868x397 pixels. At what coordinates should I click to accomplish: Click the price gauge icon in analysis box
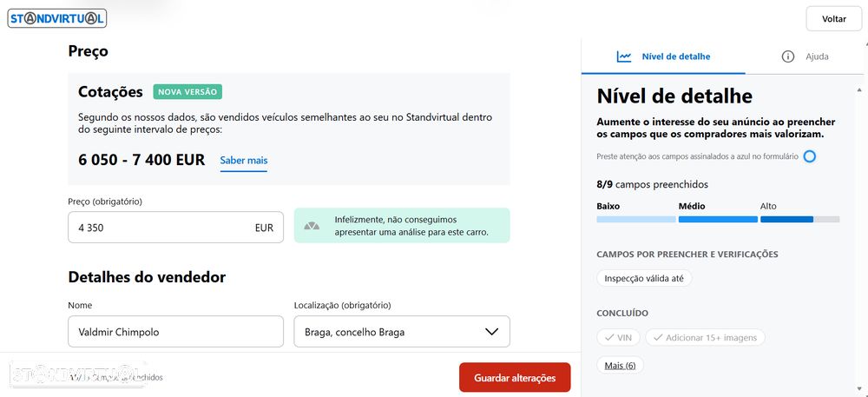[312, 226]
